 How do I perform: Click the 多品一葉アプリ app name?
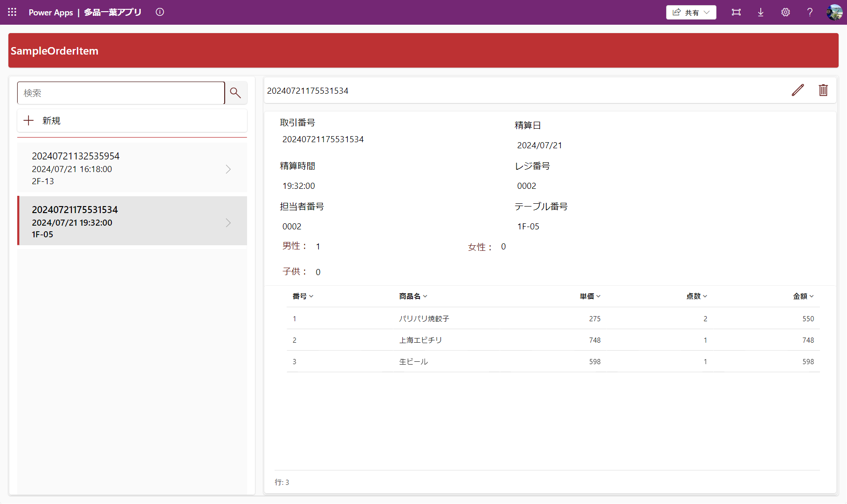point(113,13)
